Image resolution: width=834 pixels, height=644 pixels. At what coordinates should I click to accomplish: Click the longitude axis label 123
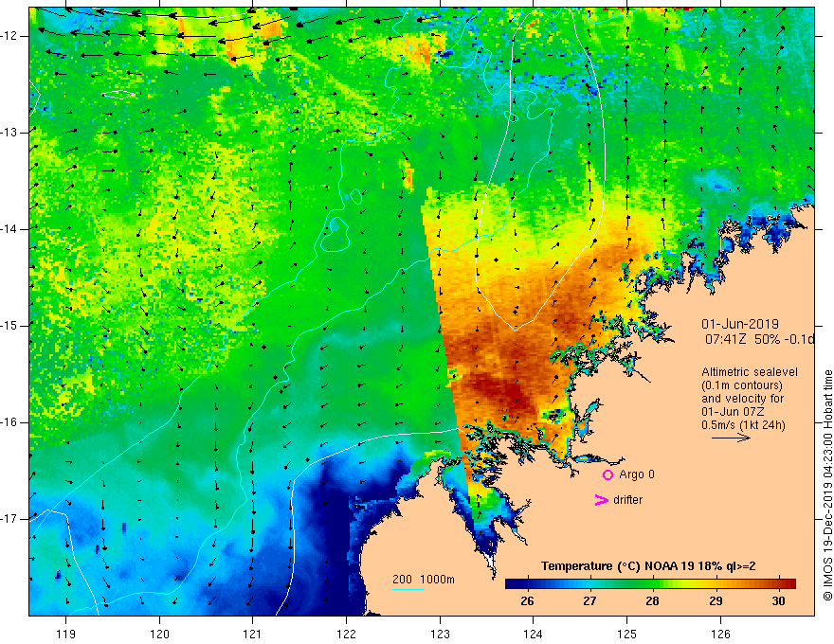(440, 634)
